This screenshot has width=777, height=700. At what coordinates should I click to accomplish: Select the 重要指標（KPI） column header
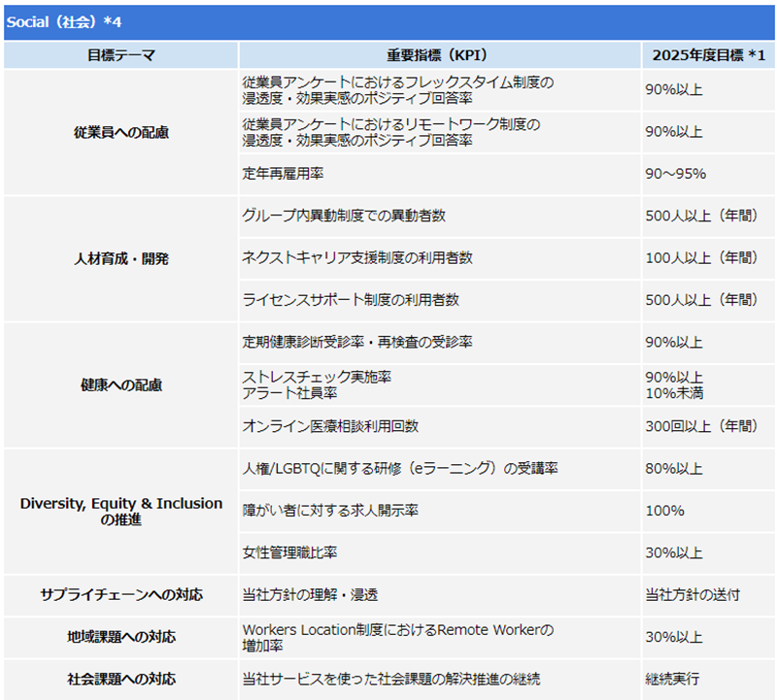coord(439,54)
